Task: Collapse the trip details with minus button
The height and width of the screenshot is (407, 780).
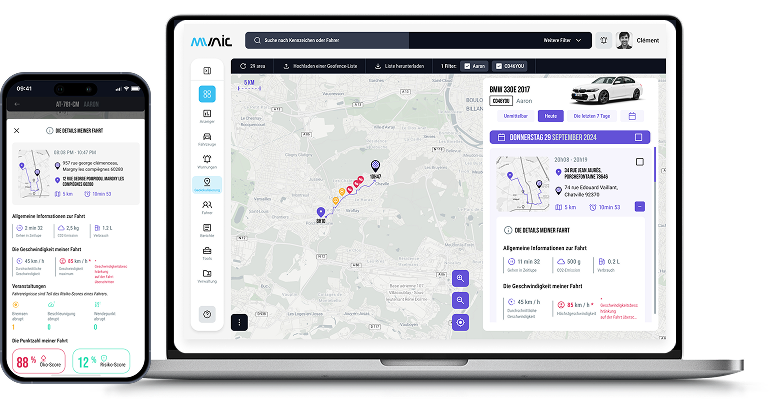Action: 639,207
